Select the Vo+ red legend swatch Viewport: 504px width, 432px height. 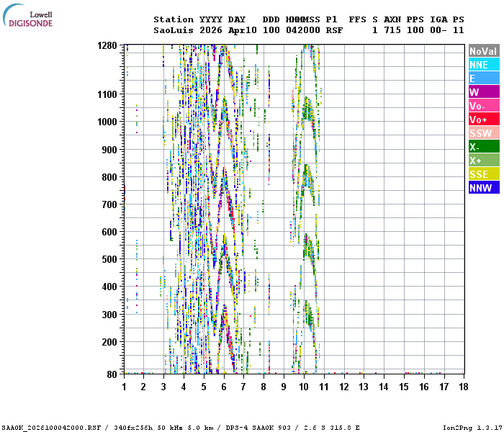tap(483, 120)
